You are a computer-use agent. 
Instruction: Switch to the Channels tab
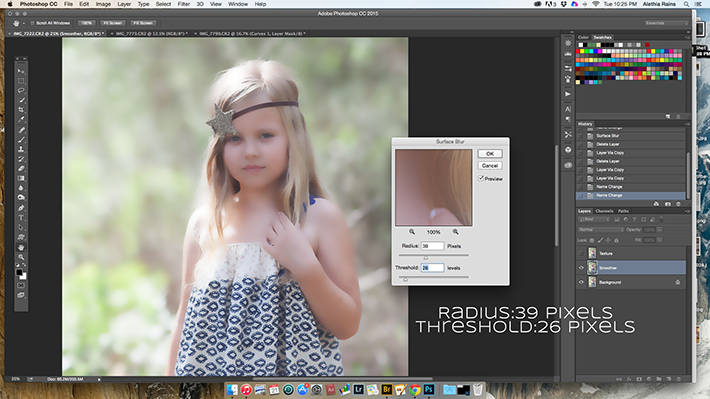pos(604,211)
